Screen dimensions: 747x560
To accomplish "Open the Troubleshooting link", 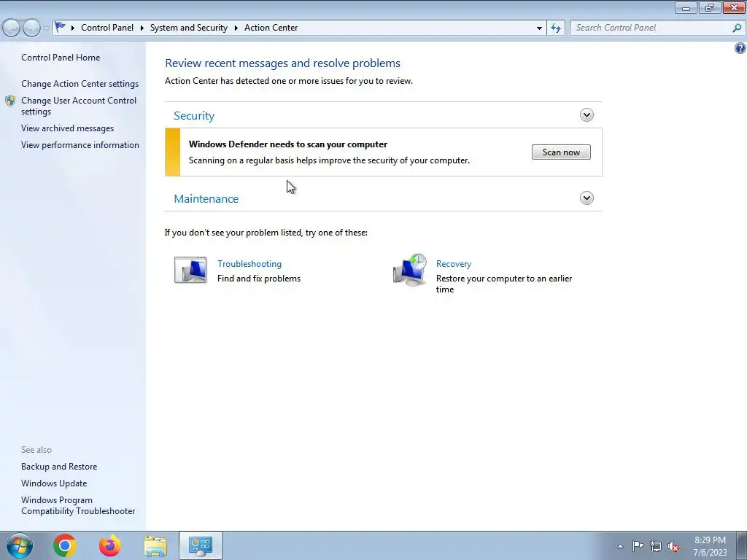I will click(249, 264).
